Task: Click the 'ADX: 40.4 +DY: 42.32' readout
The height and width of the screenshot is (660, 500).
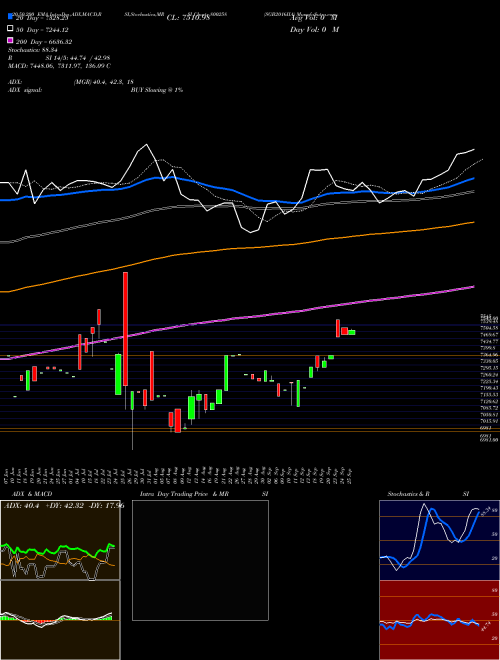Action: 46,506
